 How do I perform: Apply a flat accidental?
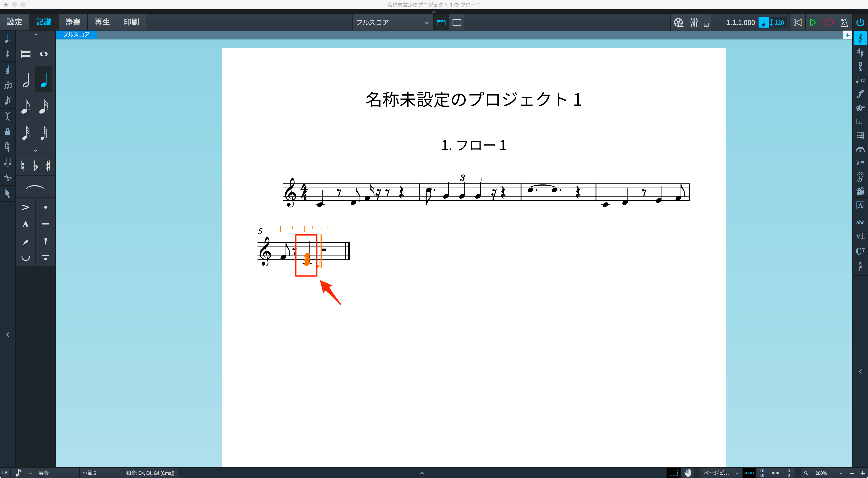tap(35, 166)
